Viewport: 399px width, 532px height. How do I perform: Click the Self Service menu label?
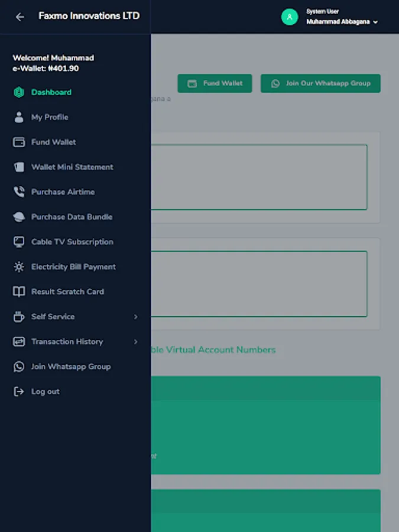point(53,317)
